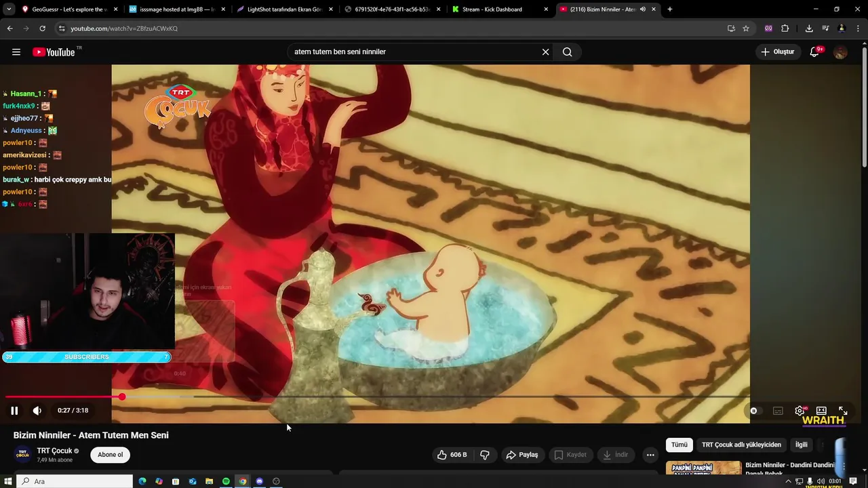Clear the search box with the X
This screenshot has height=488, width=868.
tap(545, 52)
